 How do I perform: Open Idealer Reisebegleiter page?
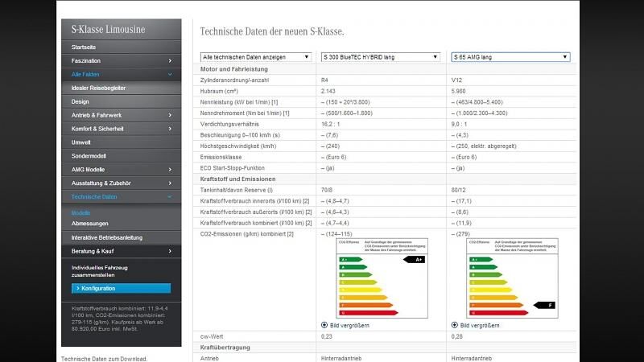98,88
